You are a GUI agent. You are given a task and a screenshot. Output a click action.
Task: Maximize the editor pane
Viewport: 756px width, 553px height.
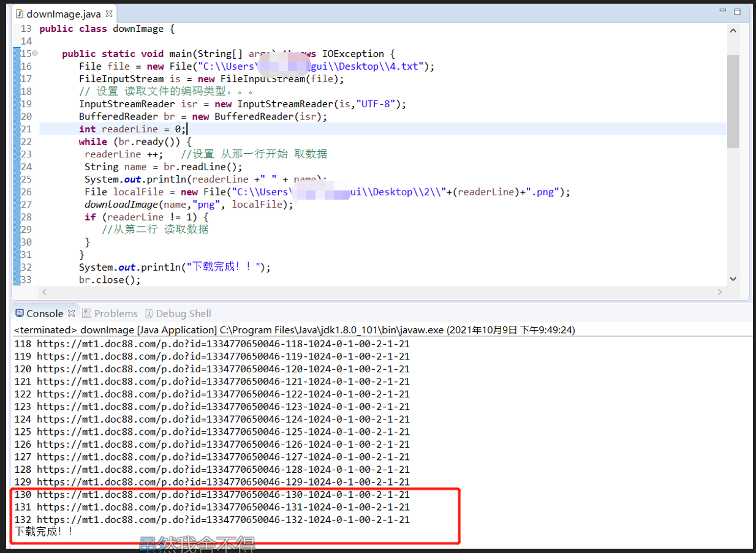[x=737, y=12]
